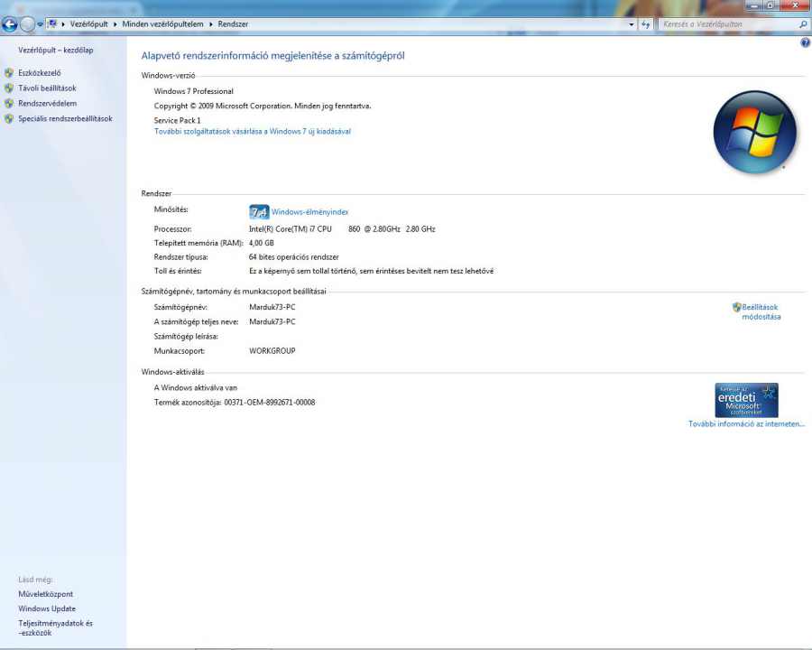Expand arrow after Minden vezérlőpultelem breadcrumb
This screenshot has width=812, height=650.
[x=211, y=24]
